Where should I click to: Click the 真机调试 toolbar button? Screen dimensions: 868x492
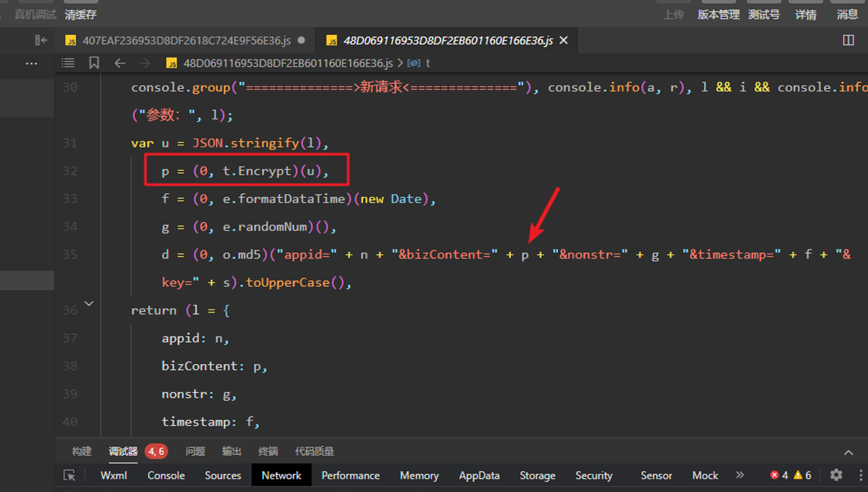pyautogui.click(x=36, y=15)
